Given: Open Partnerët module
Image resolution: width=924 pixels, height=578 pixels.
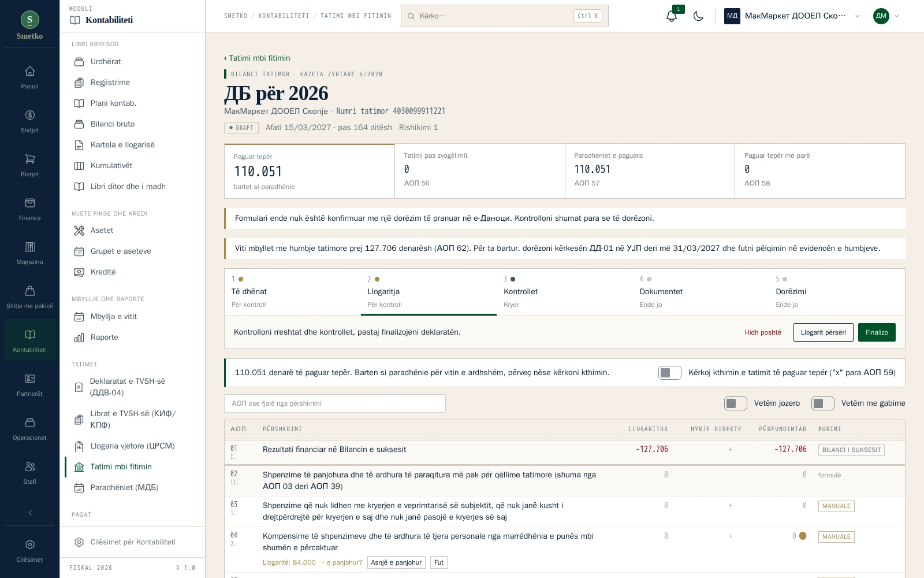Looking at the screenshot, I should (x=29, y=385).
